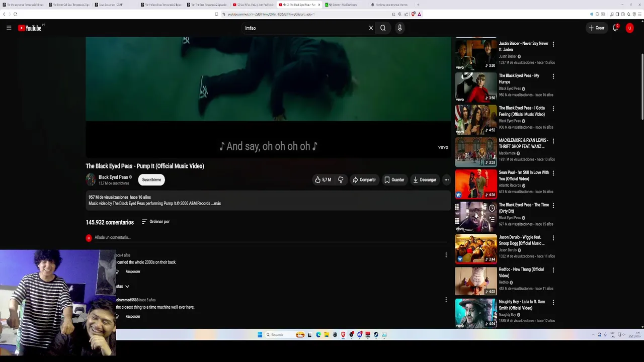The image size is (644, 362).
Task: Open the notifications bell
Action: [615, 28]
